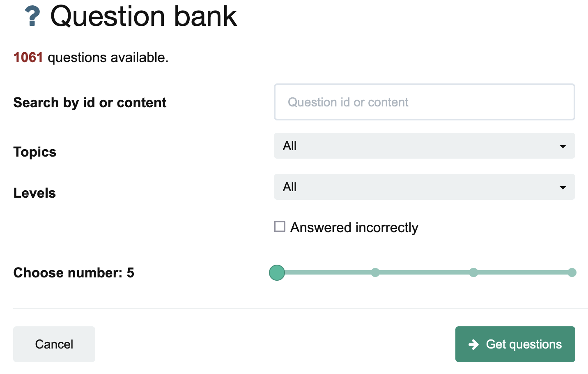Click the question mark icon beside the title
Image resolution: width=588 pixels, height=374 pixels.
[32, 16]
